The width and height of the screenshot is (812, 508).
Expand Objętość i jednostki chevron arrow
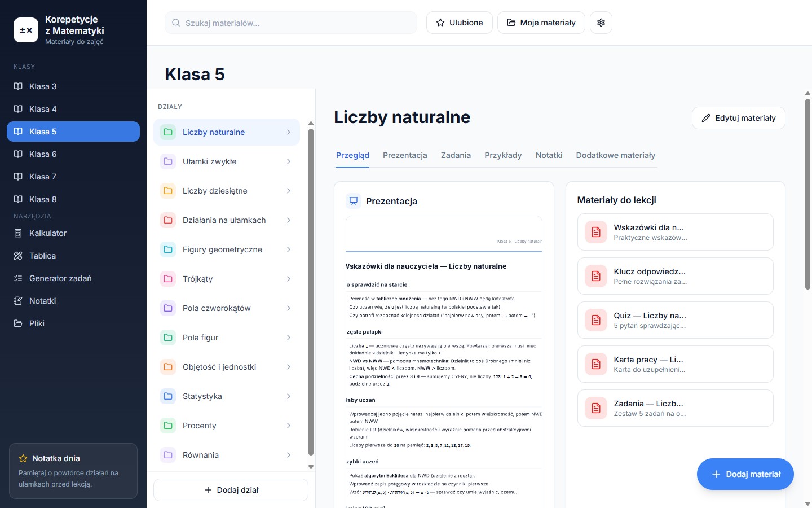coord(289,367)
